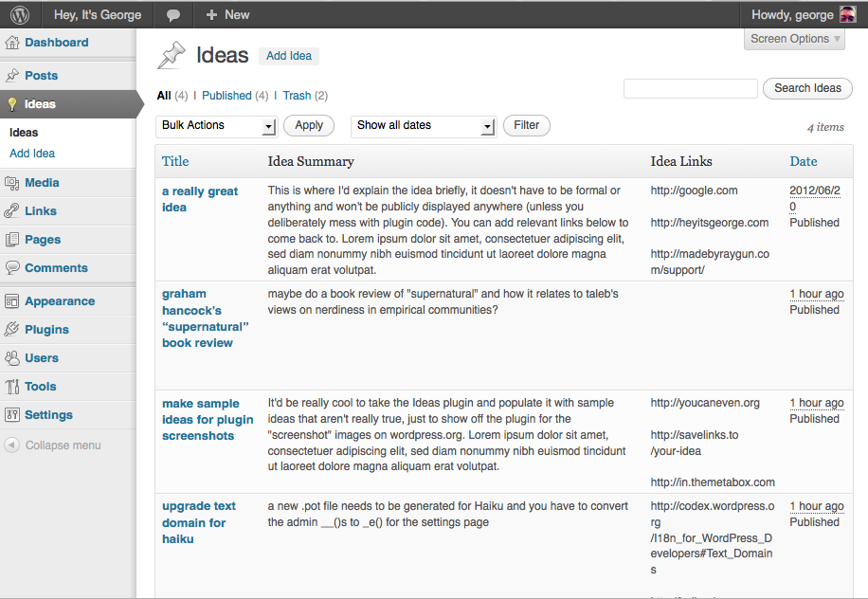Screen dimensions: 868x599
Task: Sort by Date column header
Action: 804,162
